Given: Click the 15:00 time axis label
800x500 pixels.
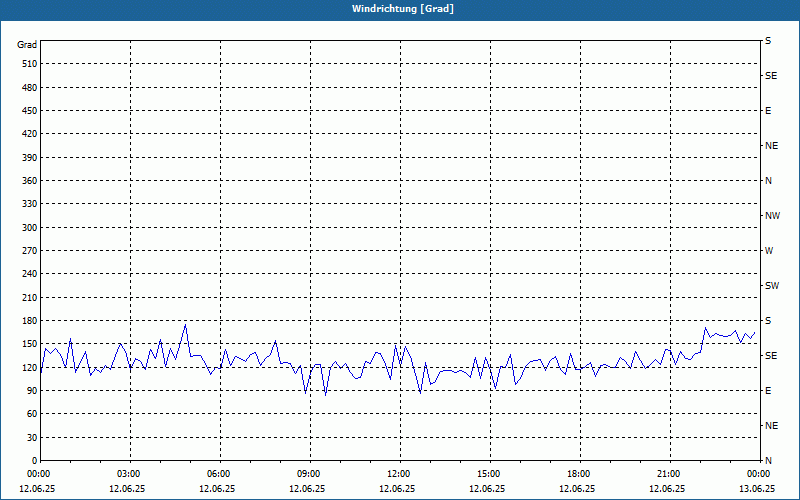Looking at the screenshot, I should (x=491, y=474).
